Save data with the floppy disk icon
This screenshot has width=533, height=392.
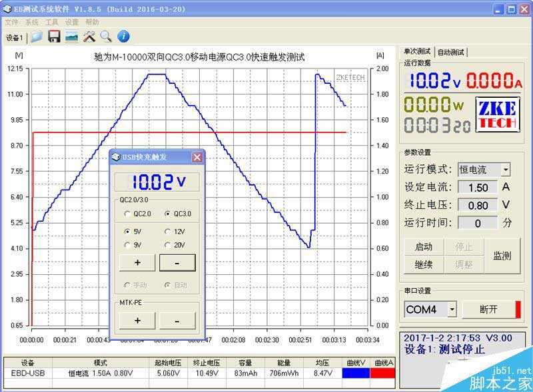54,37
